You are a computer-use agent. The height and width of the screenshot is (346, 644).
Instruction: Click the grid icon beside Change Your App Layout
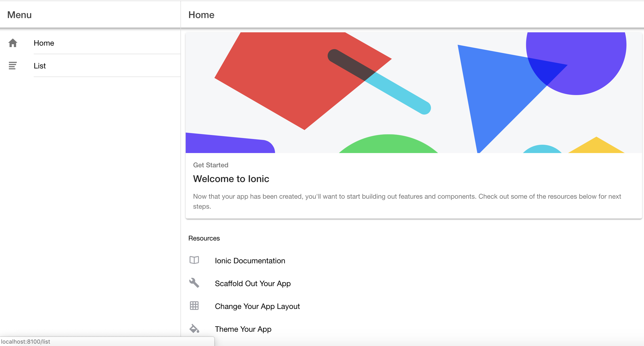pos(194,306)
